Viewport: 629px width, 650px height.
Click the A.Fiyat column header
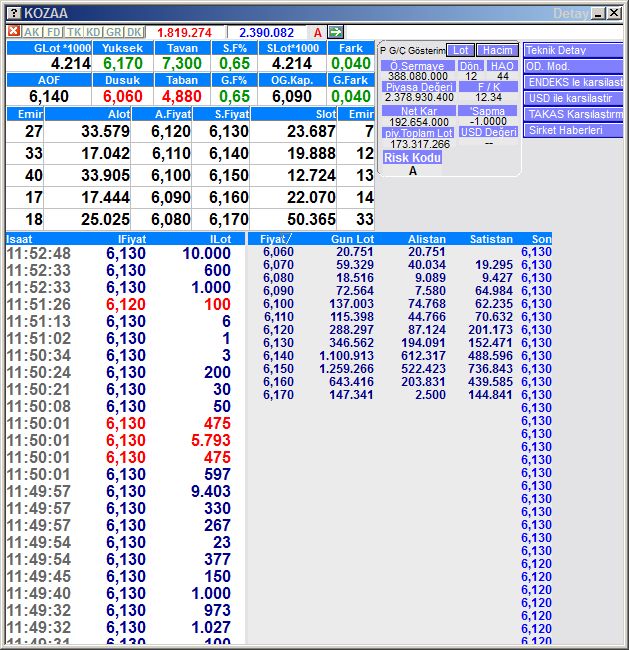pyautogui.click(x=162, y=114)
